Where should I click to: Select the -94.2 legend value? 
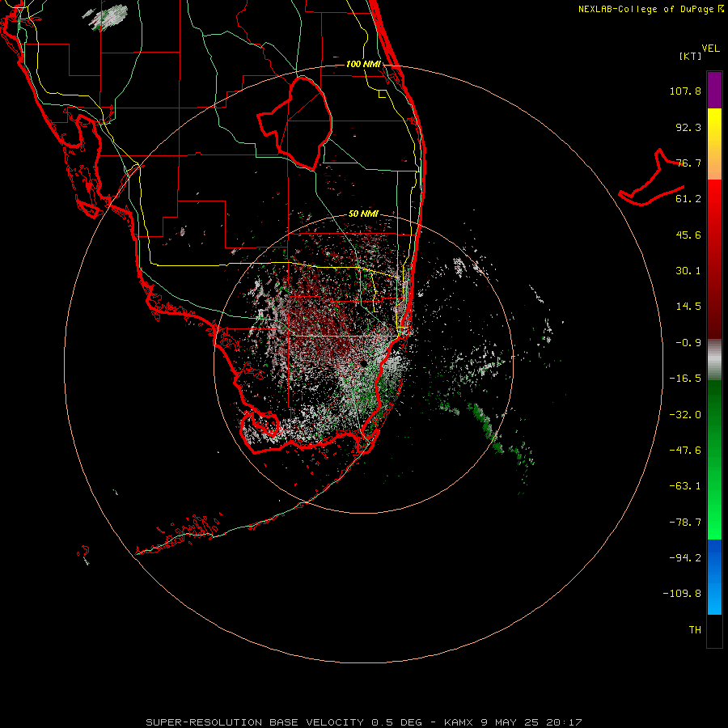685,557
